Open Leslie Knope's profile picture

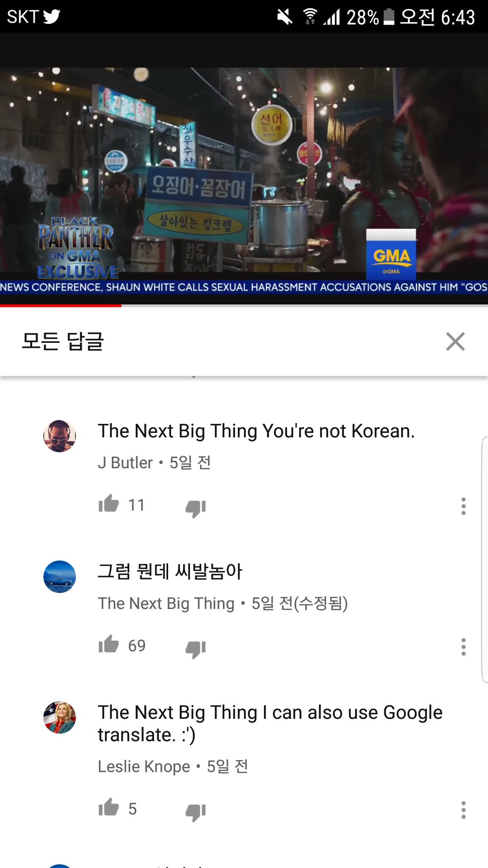tap(60, 718)
